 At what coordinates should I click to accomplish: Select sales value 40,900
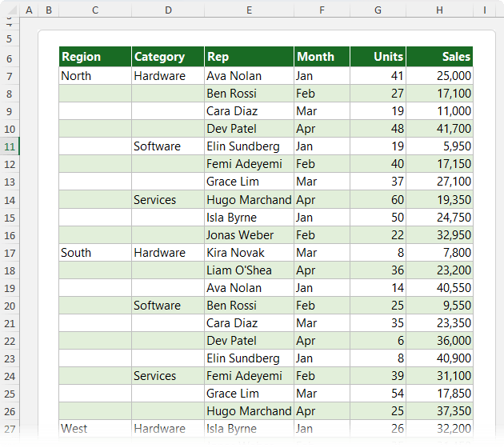pyautogui.click(x=440, y=358)
